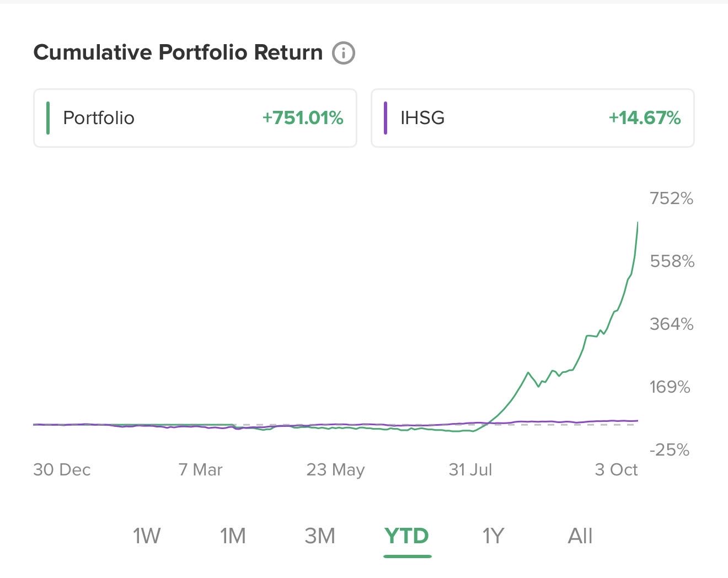Click the active YTD range tab
Image resolution: width=728 pixels, height=578 pixels.
(x=407, y=536)
